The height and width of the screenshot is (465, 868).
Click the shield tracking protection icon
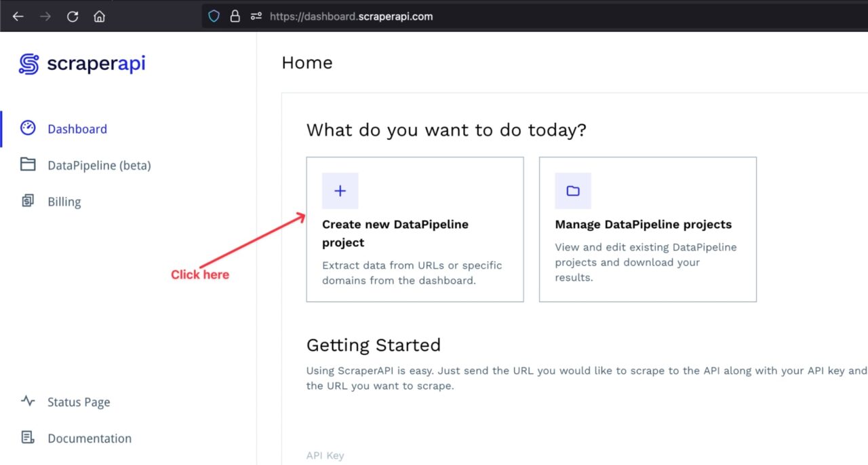click(214, 16)
